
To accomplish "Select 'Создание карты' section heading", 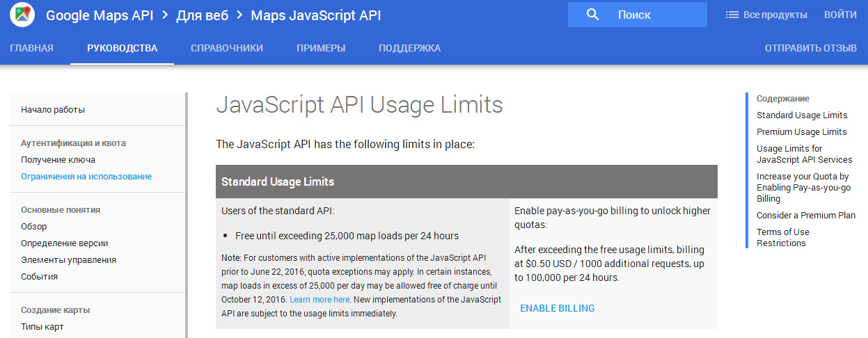I will pos(56,309).
